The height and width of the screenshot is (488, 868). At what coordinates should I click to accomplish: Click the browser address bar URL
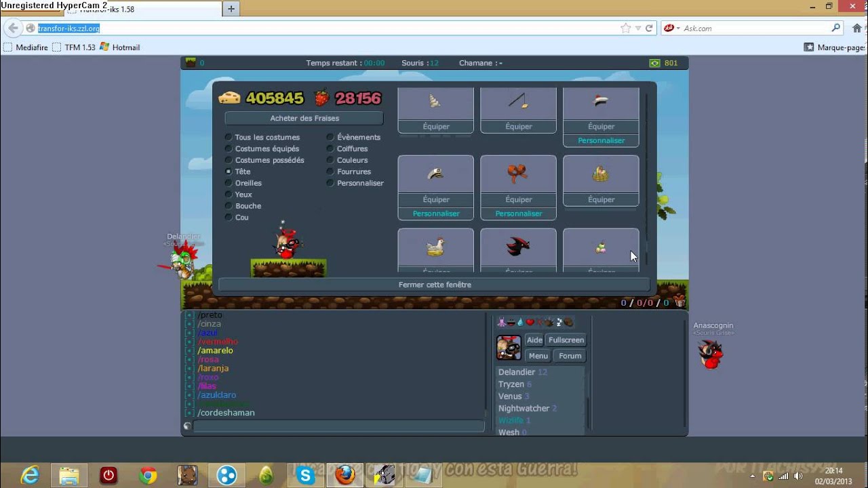coord(68,28)
